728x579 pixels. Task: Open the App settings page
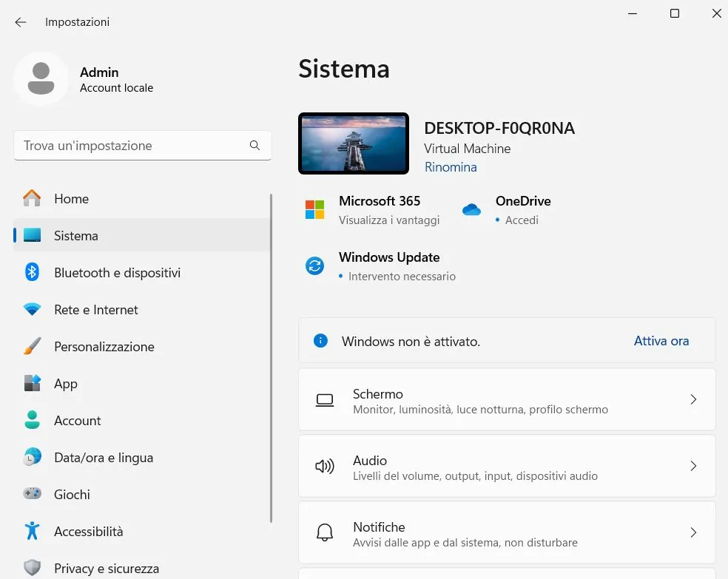pyautogui.click(x=65, y=383)
